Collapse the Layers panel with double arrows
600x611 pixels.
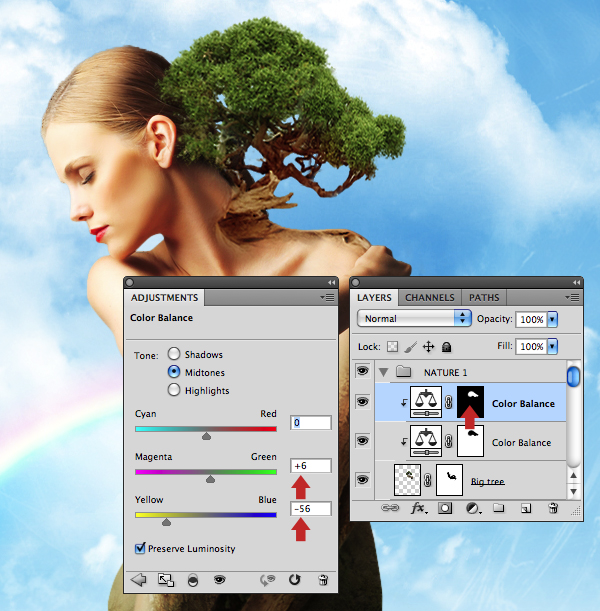[577, 283]
